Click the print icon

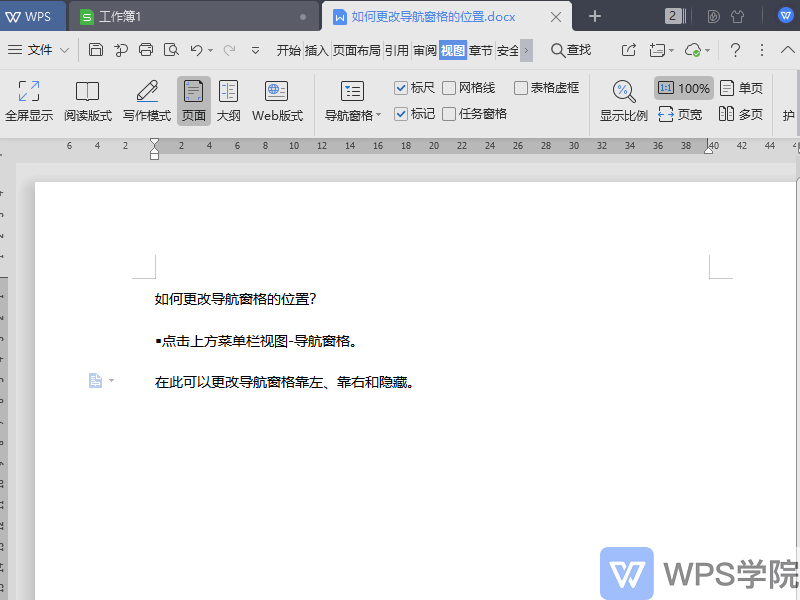[x=146, y=50]
